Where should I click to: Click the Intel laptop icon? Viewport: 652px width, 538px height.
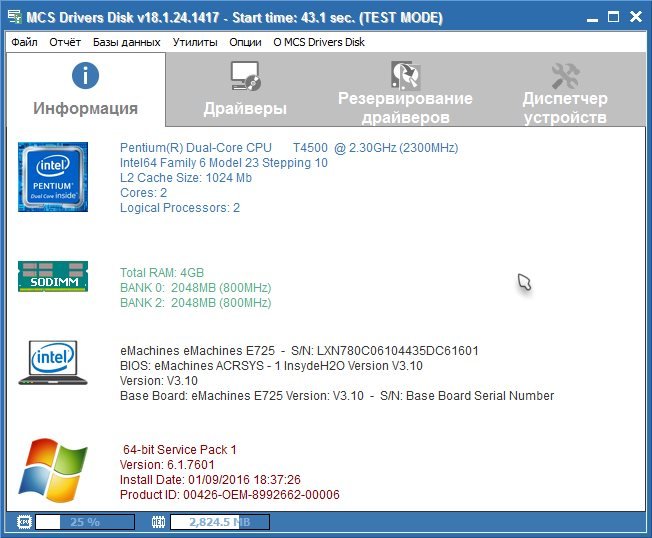pyautogui.click(x=53, y=363)
